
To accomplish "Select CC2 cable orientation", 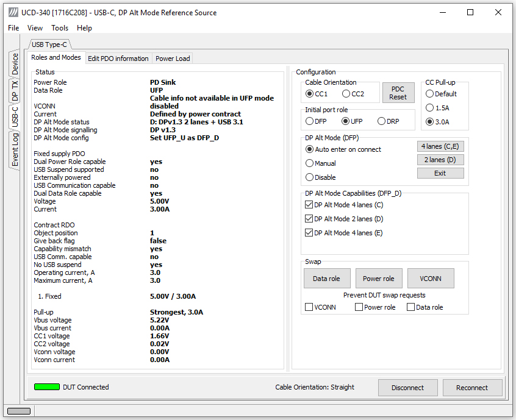I will click(x=346, y=94).
